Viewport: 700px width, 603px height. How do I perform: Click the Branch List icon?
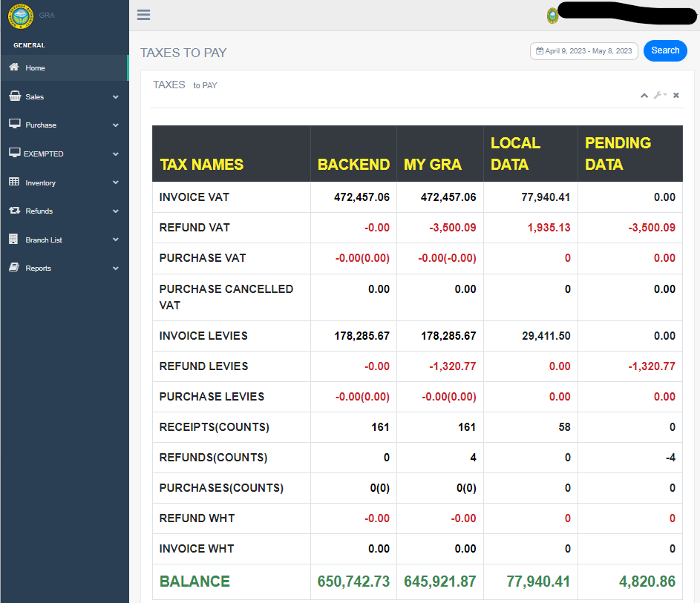13,240
